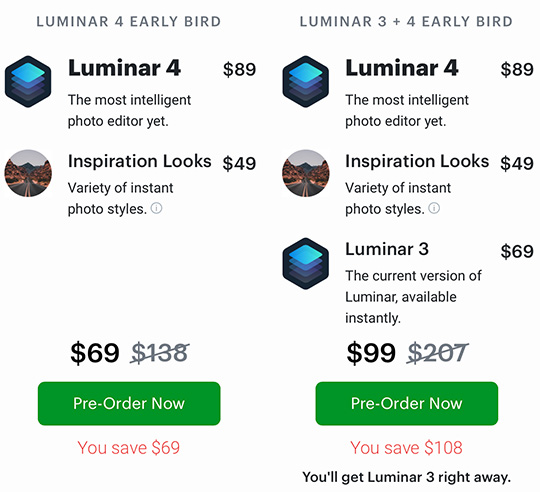This screenshot has height=492, width=540.
Task: Click the Luminar 4 hexagon logo in right plan
Action: (x=305, y=82)
